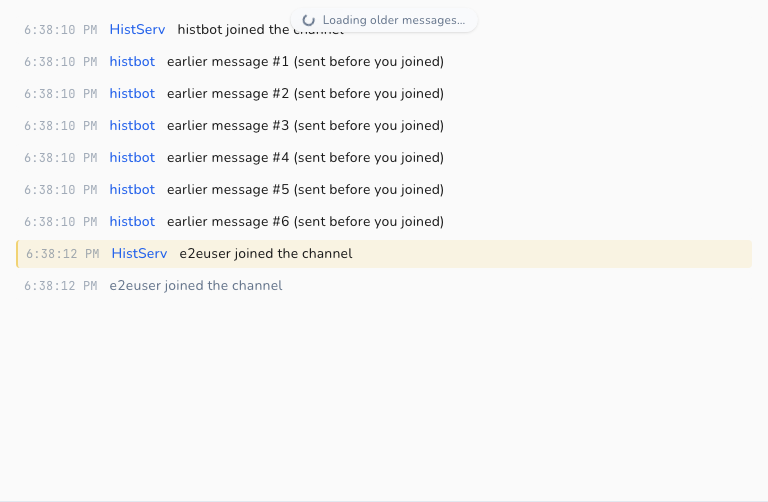Click the spinner in Loading older messages

(x=309, y=20)
